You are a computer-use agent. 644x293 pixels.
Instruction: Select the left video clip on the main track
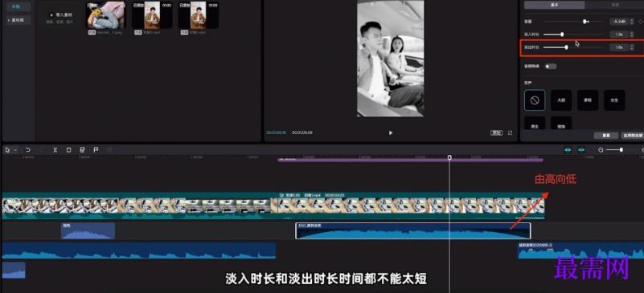[140, 206]
